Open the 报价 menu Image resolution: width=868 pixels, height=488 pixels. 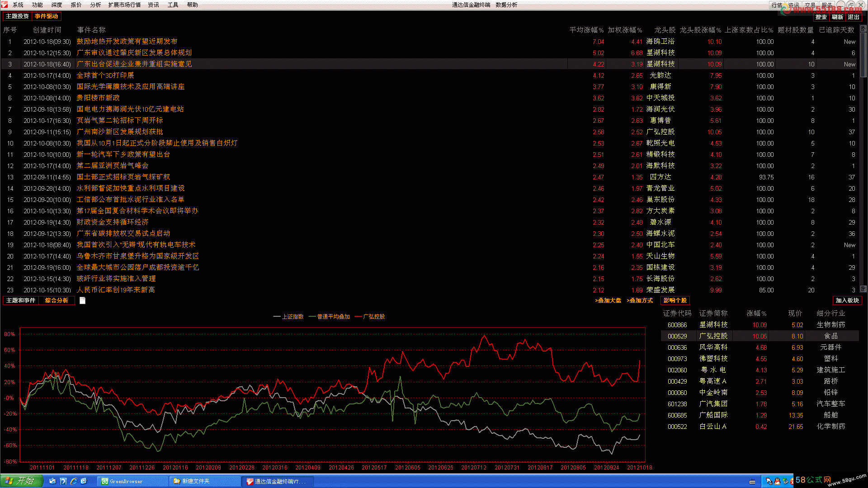pos(76,5)
